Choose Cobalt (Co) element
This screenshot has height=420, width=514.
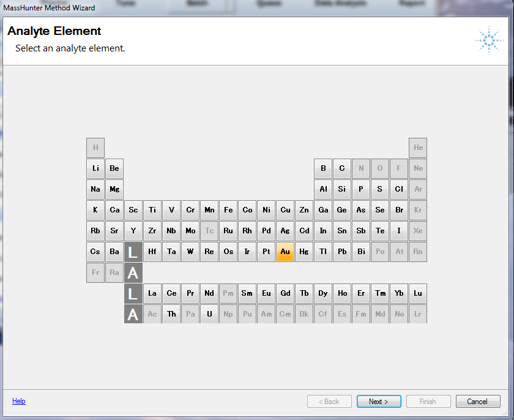(247, 210)
